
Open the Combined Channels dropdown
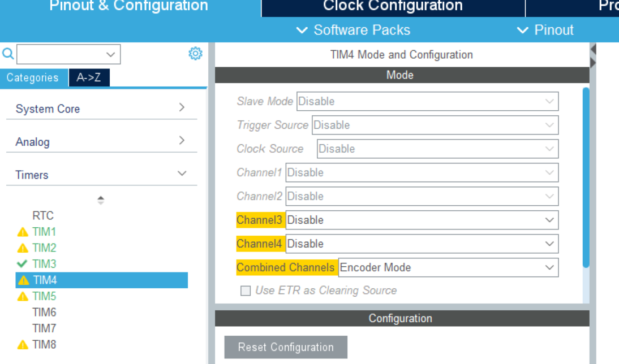pos(448,267)
